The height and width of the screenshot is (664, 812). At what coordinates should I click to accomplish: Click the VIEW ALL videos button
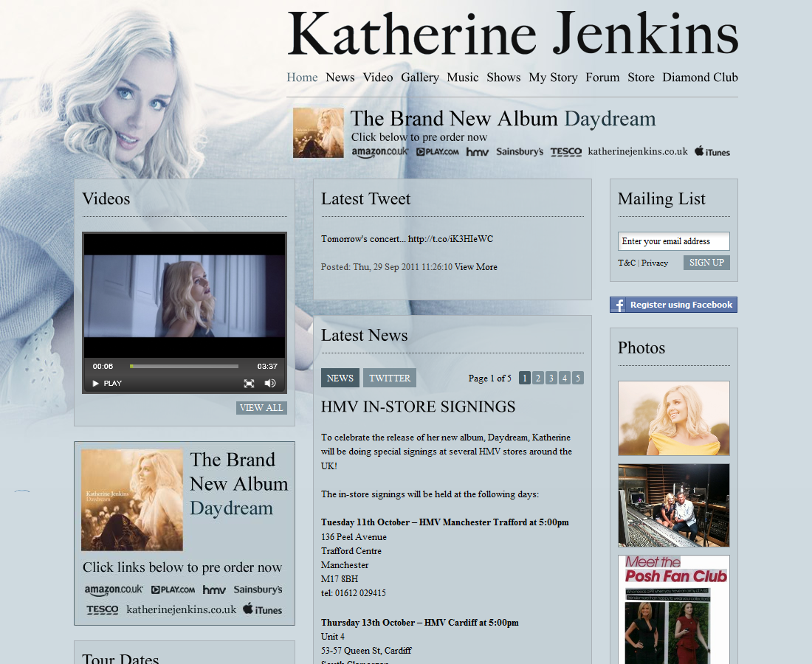tap(261, 408)
